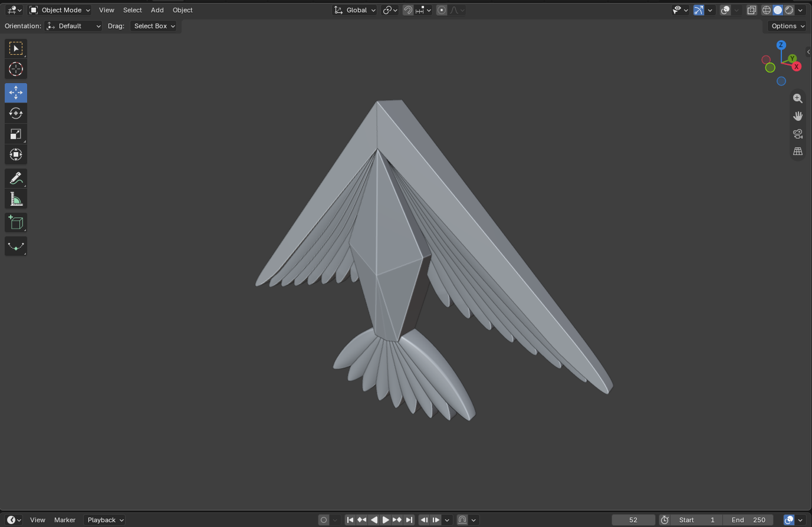Screen dimensions: 812x527
Task: Click the zoom magnifier viewport icon
Action: 798,98
